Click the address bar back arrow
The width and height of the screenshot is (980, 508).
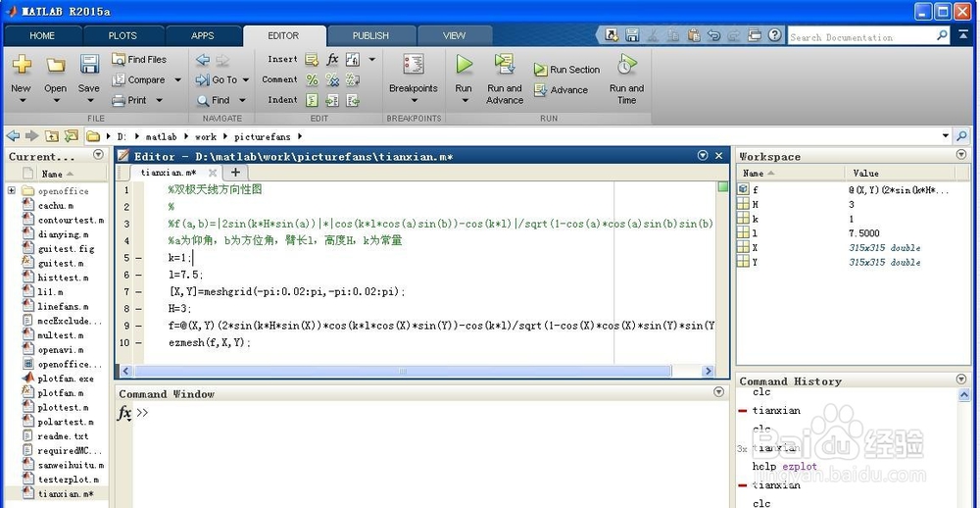[13, 135]
